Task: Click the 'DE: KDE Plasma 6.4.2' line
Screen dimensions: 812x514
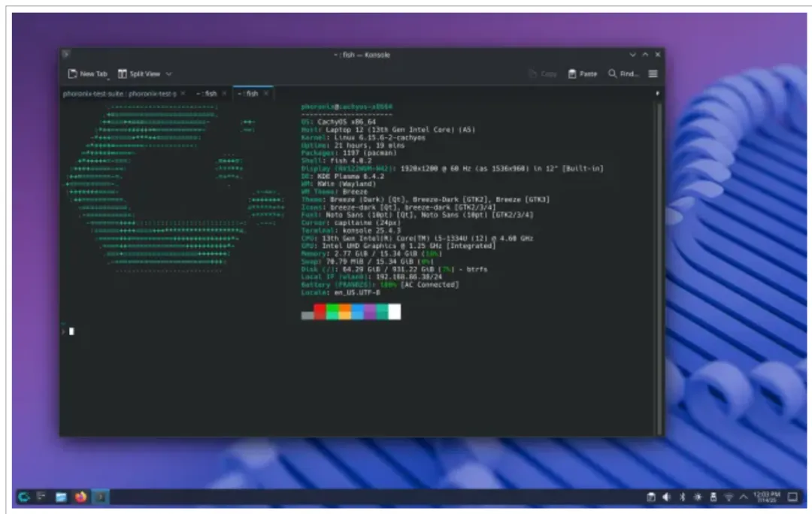Action: point(342,177)
